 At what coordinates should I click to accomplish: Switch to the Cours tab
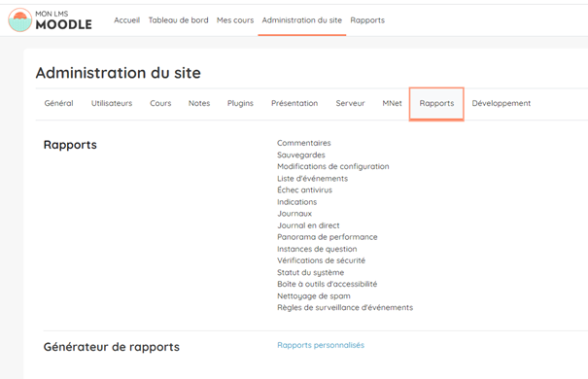[160, 103]
